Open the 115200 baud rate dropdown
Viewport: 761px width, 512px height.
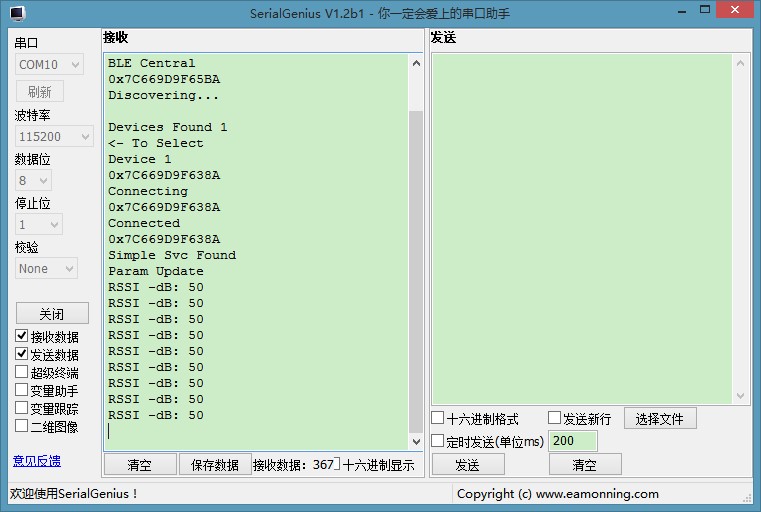click(54, 136)
